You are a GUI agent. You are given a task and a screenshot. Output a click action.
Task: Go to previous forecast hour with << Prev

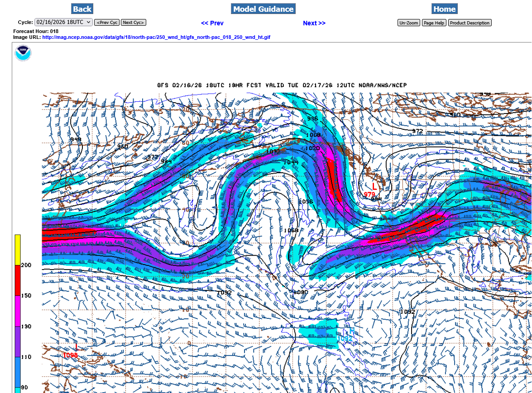(x=212, y=23)
